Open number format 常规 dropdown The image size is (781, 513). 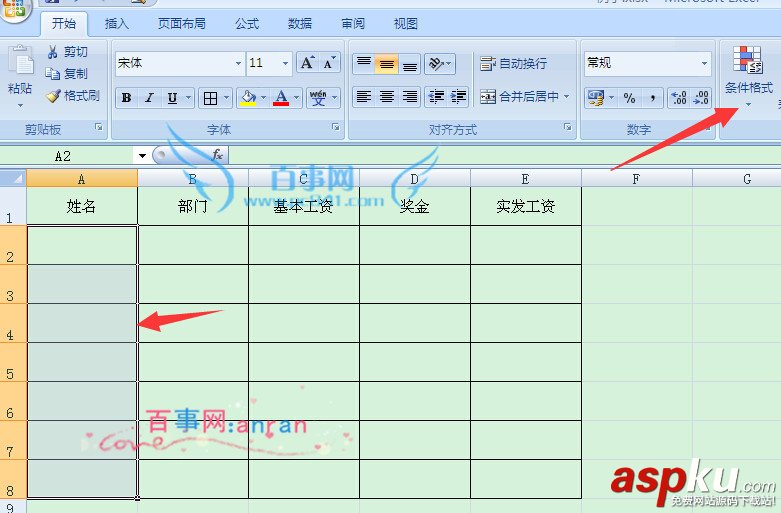click(704, 63)
